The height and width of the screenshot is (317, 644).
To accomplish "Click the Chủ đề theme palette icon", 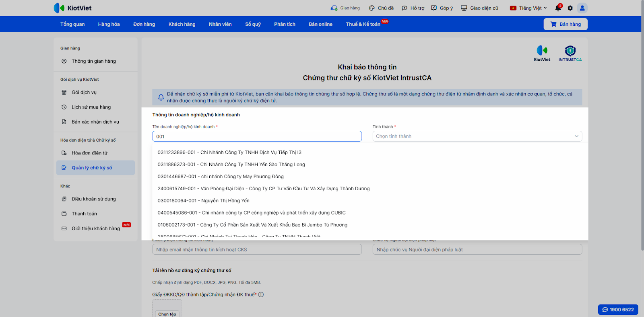I will point(372,8).
